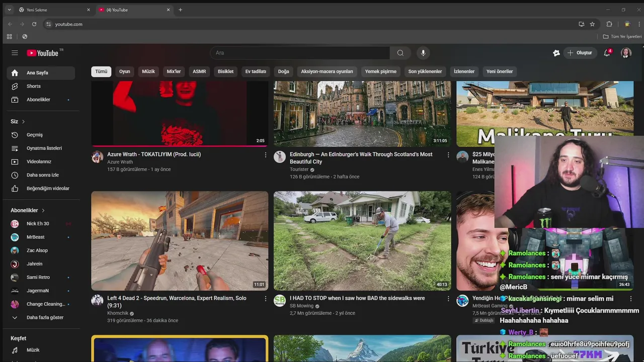
Task: Play the Left 4 Dead 2 speedrun thumbnail
Action: click(180, 241)
